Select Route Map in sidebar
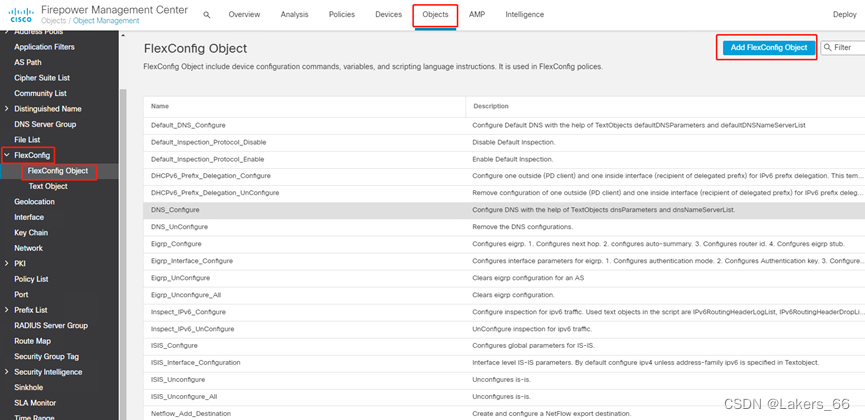 coord(32,341)
